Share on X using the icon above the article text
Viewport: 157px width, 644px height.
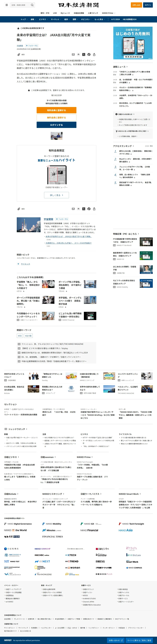pos(84,54)
